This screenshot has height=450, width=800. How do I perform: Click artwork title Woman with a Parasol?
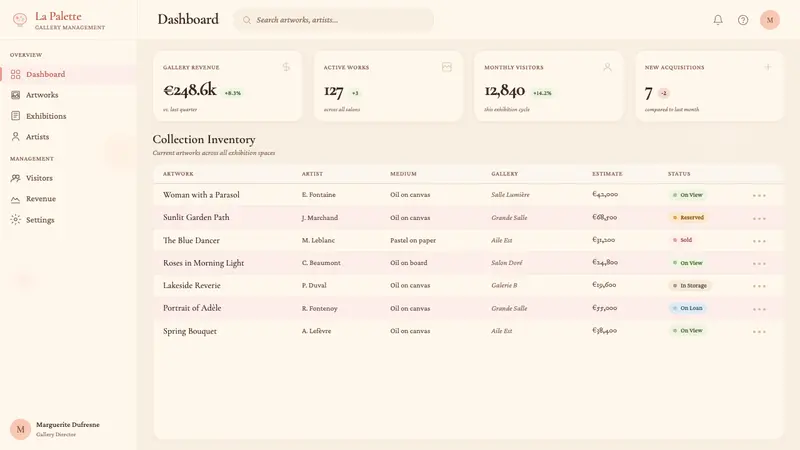pos(201,195)
